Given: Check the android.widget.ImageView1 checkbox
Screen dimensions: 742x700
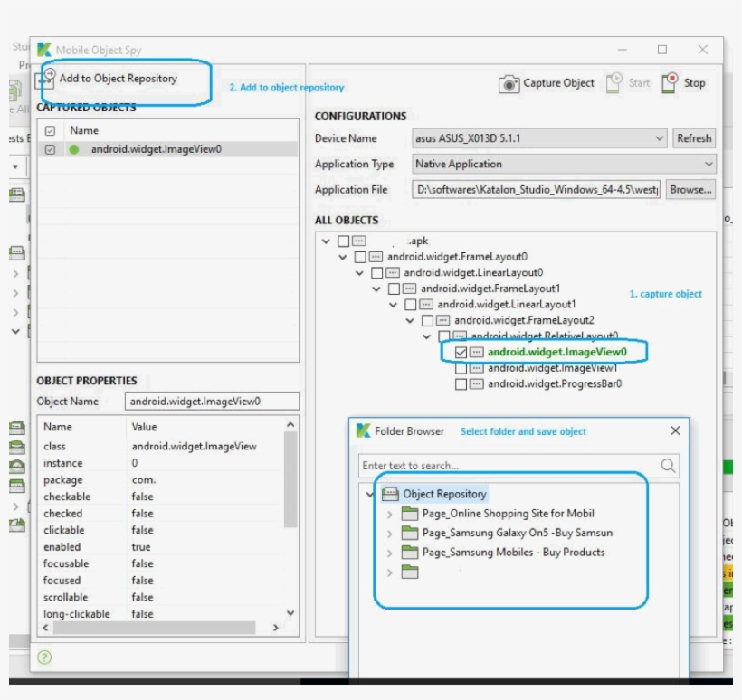Looking at the screenshot, I should click(461, 368).
